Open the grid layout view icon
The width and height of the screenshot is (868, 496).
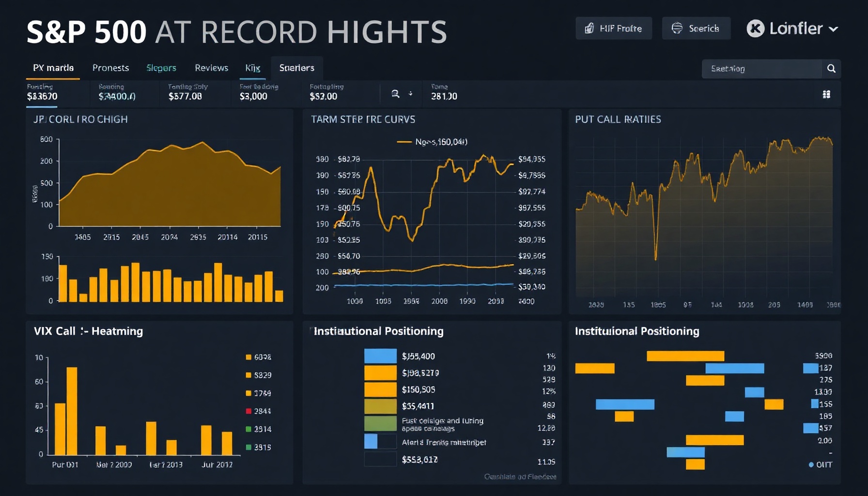pos(826,94)
